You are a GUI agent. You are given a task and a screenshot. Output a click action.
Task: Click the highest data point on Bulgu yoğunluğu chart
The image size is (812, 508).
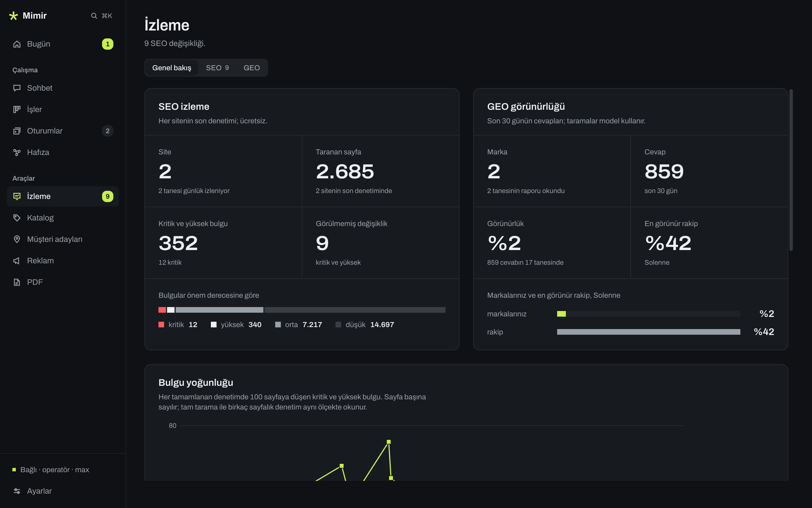pyautogui.click(x=389, y=442)
